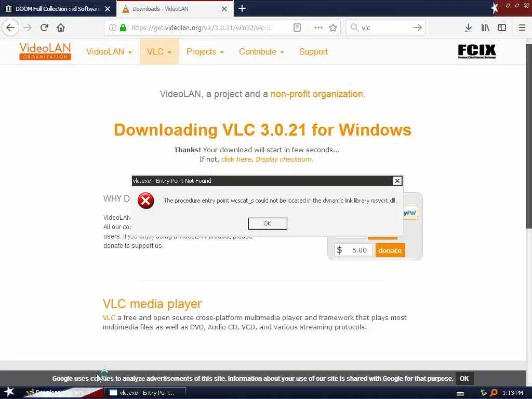Open the Downloads arrow panel
Viewport: 532px width, 399px height.
pyautogui.click(x=468, y=28)
